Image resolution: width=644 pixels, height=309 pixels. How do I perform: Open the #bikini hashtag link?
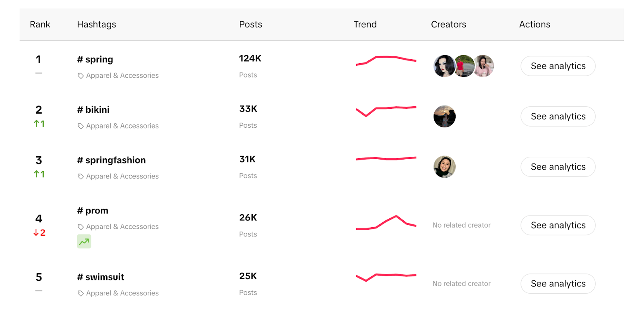click(93, 109)
